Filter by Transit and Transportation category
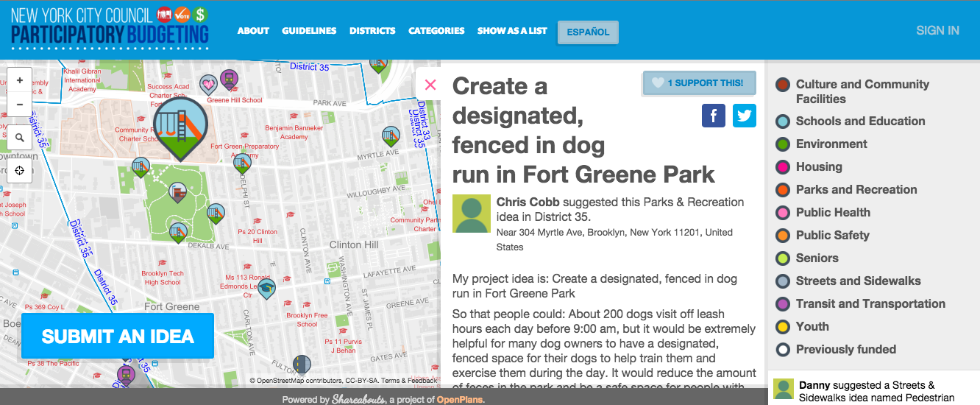This screenshot has height=405, width=980. point(861,303)
